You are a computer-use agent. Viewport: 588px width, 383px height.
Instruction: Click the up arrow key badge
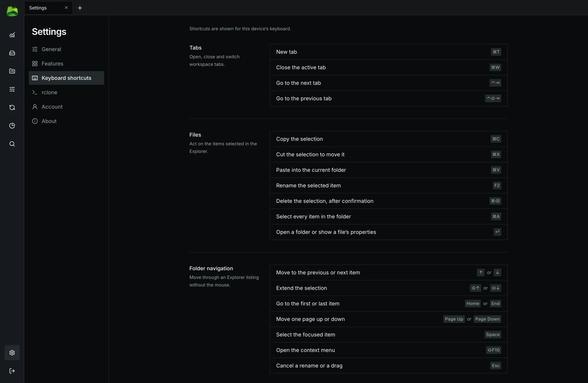click(480, 273)
